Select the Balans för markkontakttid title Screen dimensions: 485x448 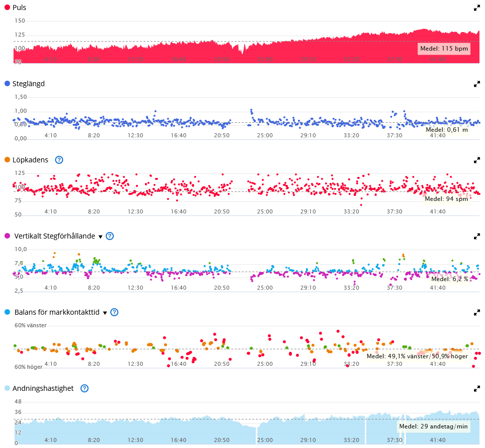coord(57,312)
